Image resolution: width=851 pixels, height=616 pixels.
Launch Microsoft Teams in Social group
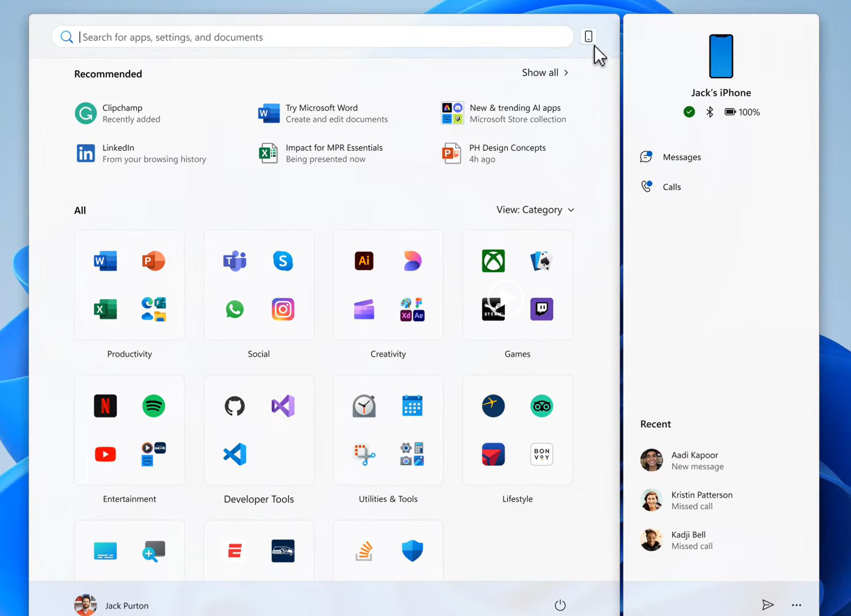(x=235, y=261)
